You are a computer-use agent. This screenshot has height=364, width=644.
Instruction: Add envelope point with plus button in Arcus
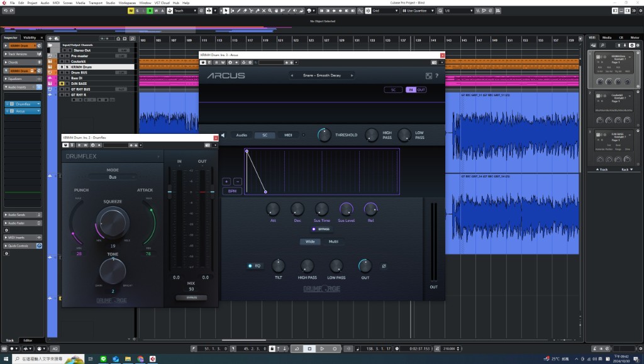(x=226, y=182)
